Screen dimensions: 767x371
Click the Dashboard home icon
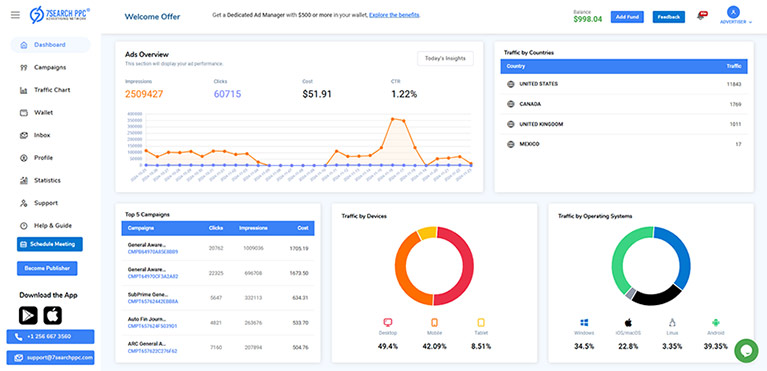pos(23,45)
